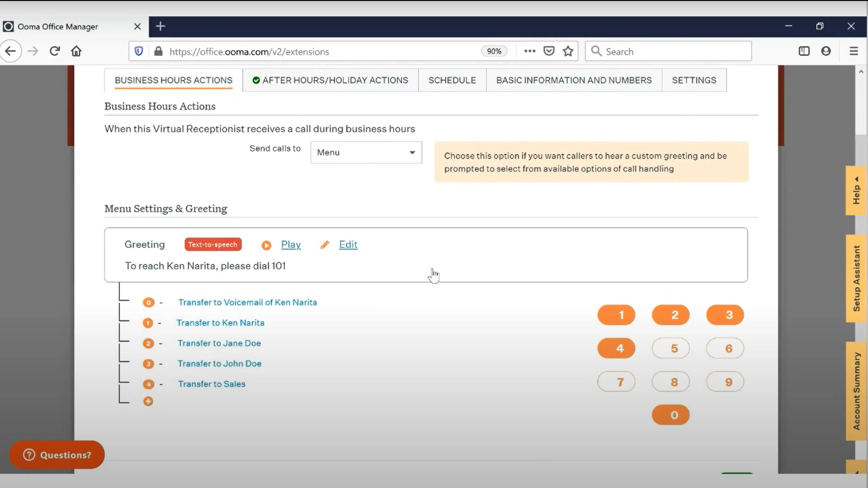Click the orange number 2 button
The image size is (868, 488).
[672, 314]
